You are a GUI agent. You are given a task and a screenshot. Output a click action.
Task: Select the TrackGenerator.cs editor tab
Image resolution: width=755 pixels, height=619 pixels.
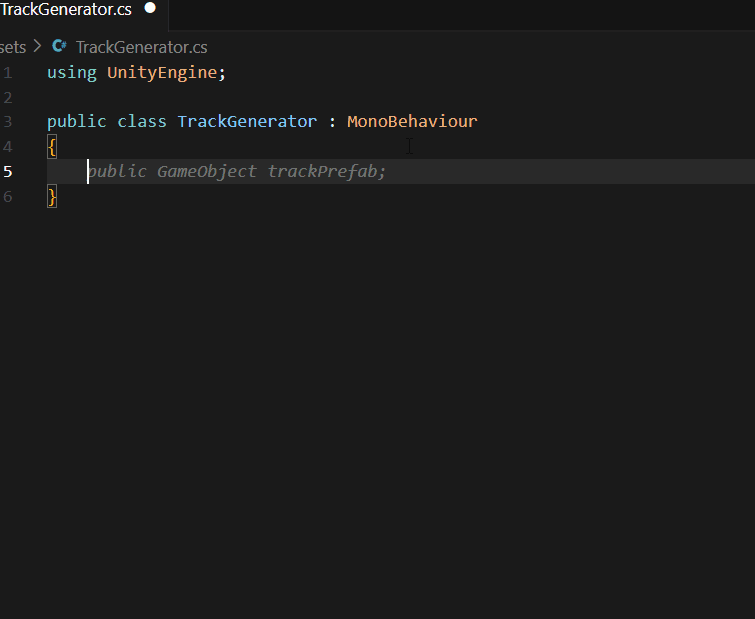coord(66,9)
